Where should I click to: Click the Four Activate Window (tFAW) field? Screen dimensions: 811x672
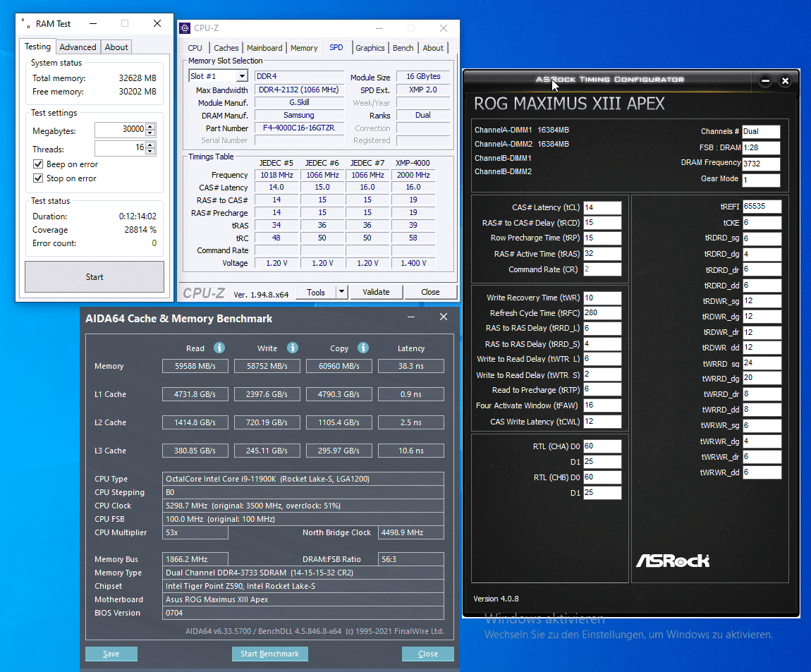[x=602, y=405]
